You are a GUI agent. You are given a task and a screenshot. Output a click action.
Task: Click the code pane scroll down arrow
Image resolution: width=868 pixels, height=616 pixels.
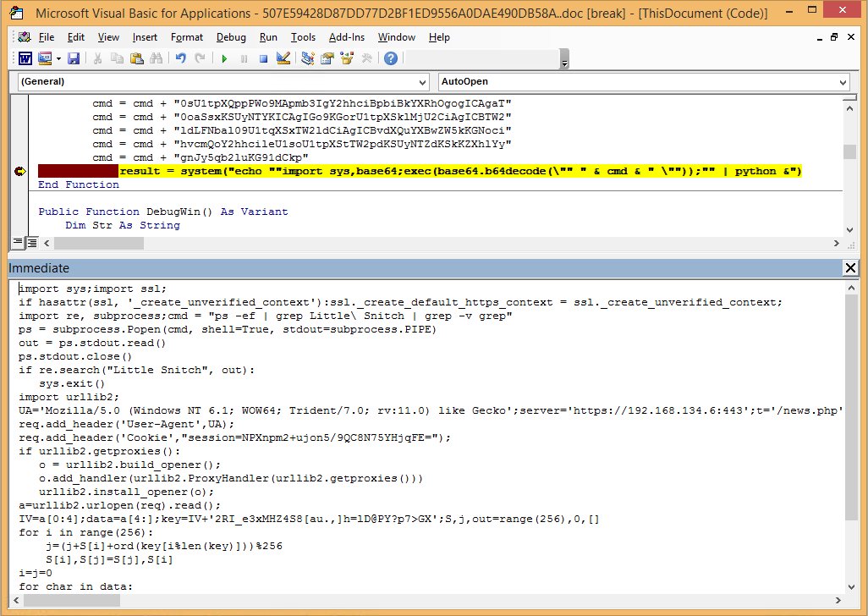coord(849,229)
